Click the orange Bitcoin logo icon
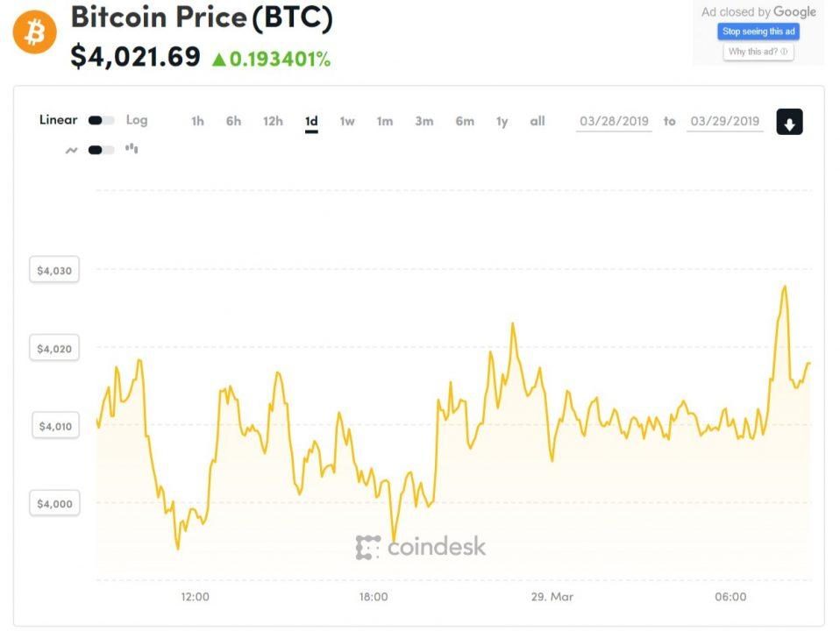 pyautogui.click(x=35, y=32)
